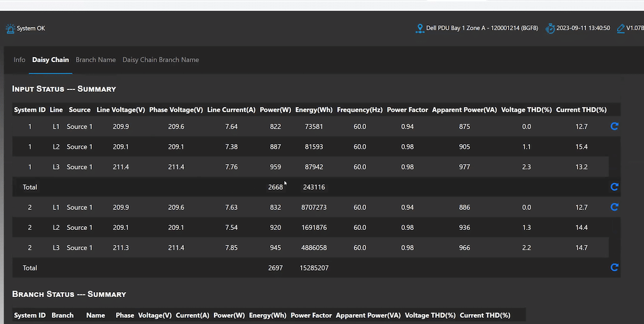Select the Daisy Chain tab

coord(51,59)
